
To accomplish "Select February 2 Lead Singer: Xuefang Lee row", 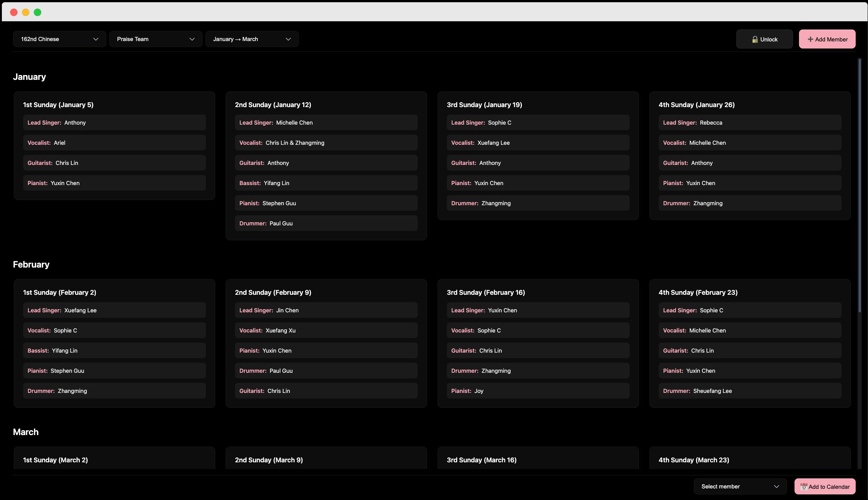I will coord(115,310).
